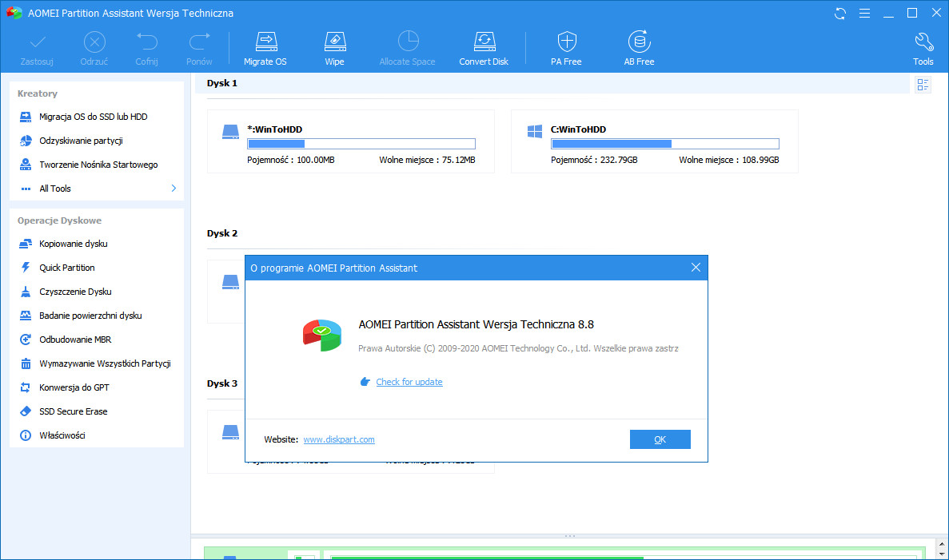Click the scrollbar down arrow
This screenshot has width=949, height=560.
pyautogui.click(x=941, y=554)
